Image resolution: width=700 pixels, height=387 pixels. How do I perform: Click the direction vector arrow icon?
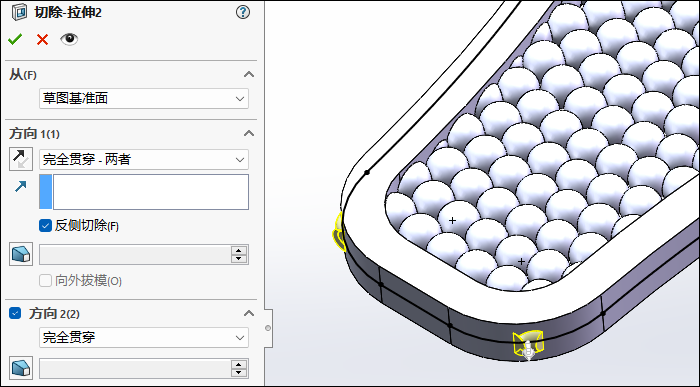(x=21, y=186)
